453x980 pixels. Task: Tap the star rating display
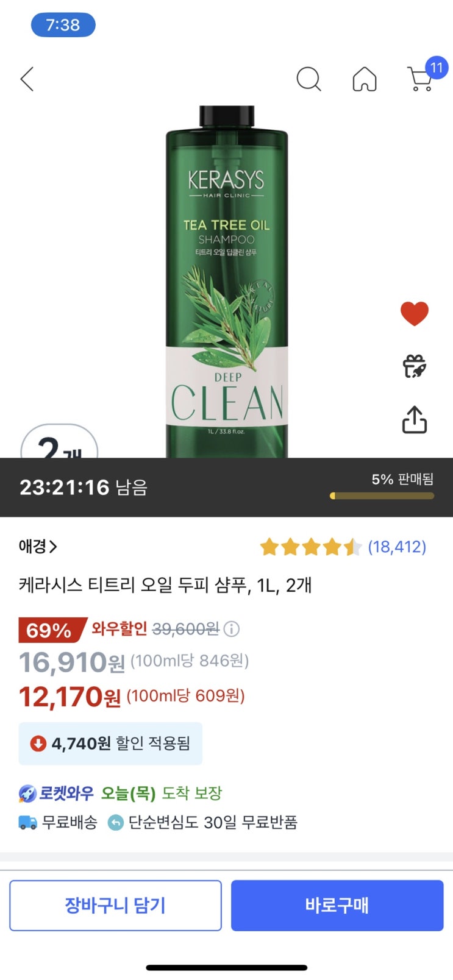pos(310,547)
